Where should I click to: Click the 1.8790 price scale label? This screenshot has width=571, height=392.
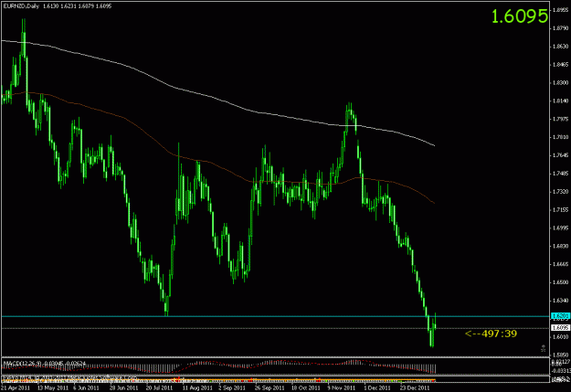(561, 28)
